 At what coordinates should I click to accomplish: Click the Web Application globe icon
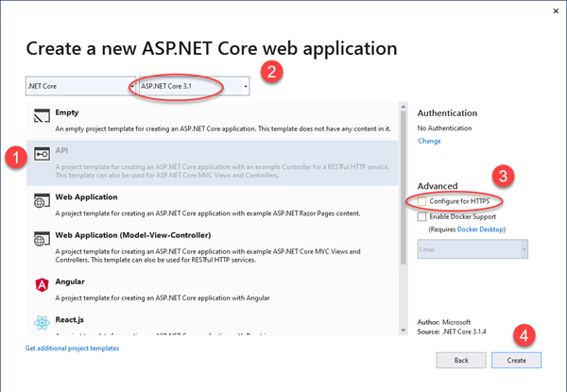(42, 200)
